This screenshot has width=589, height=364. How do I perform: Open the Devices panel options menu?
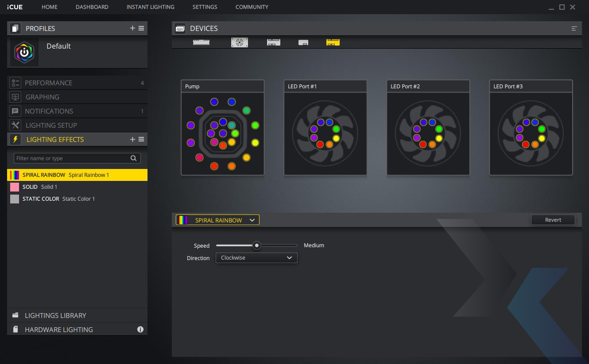pos(574,28)
